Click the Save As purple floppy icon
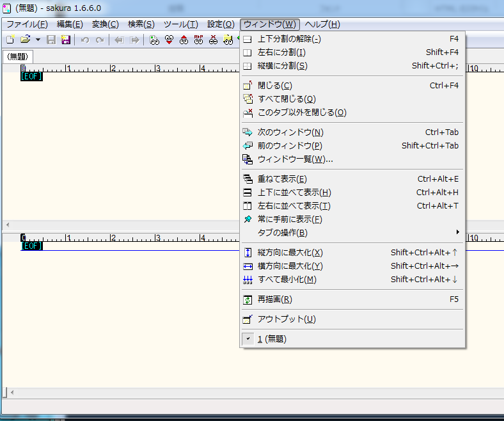This screenshot has height=421, width=504. point(66,40)
